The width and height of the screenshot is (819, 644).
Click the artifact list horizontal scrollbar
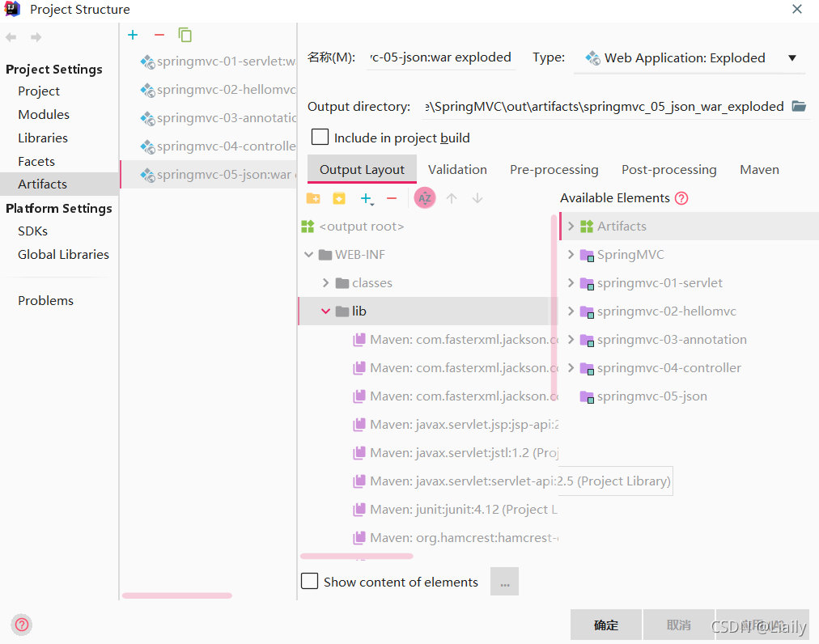pyautogui.click(x=177, y=595)
